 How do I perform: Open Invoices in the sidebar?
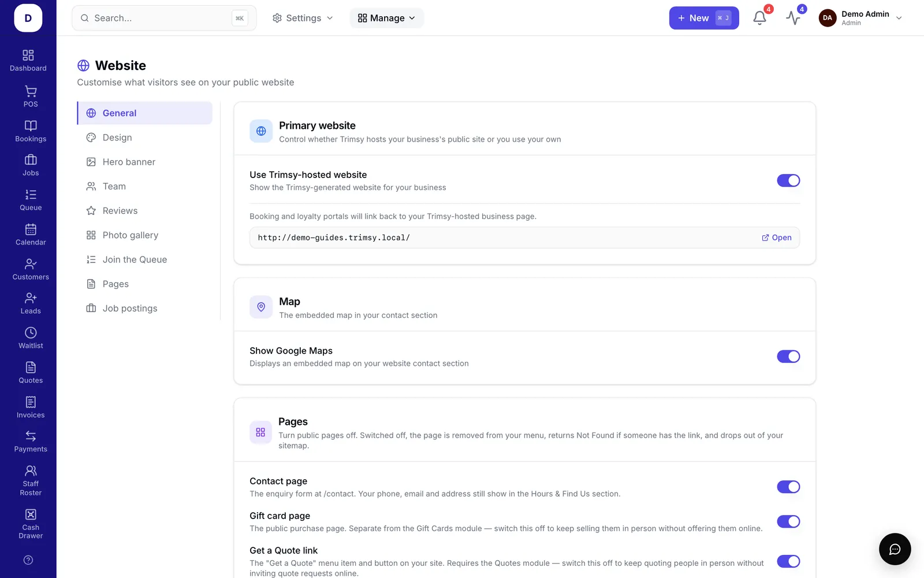[x=31, y=407]
